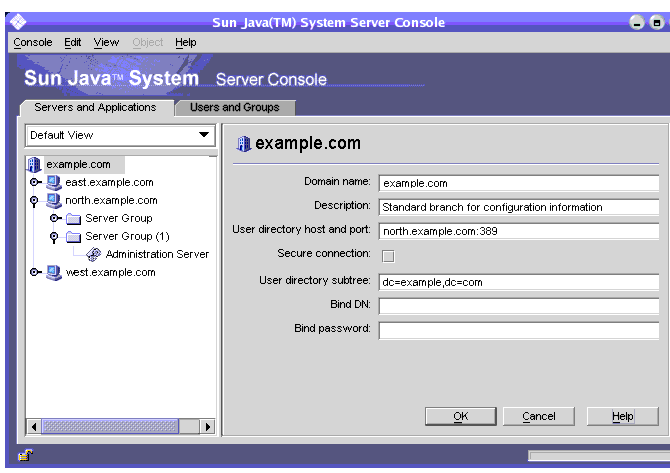Click the tree panel scroll right arrow
The image size is (670, 473).
click(208, 426)
